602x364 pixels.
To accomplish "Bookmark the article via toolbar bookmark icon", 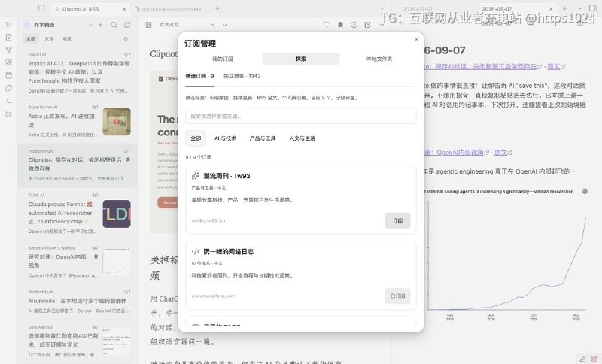I will point(340,25).
